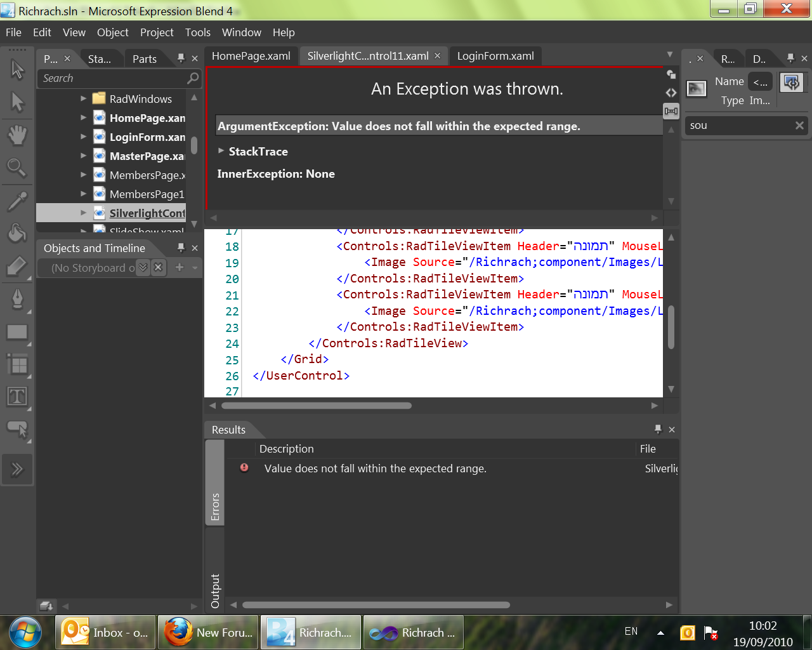Image resolution: width=812 pixels, height=650 pixels.
Task: Select the Selection arrow tool
Action: pyautogui.click(x=17, y=69)
